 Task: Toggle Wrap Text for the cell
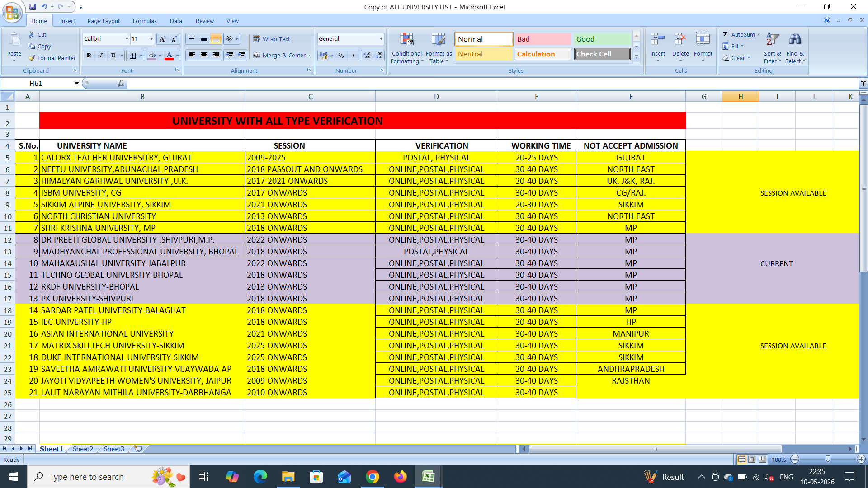(271, 39)
